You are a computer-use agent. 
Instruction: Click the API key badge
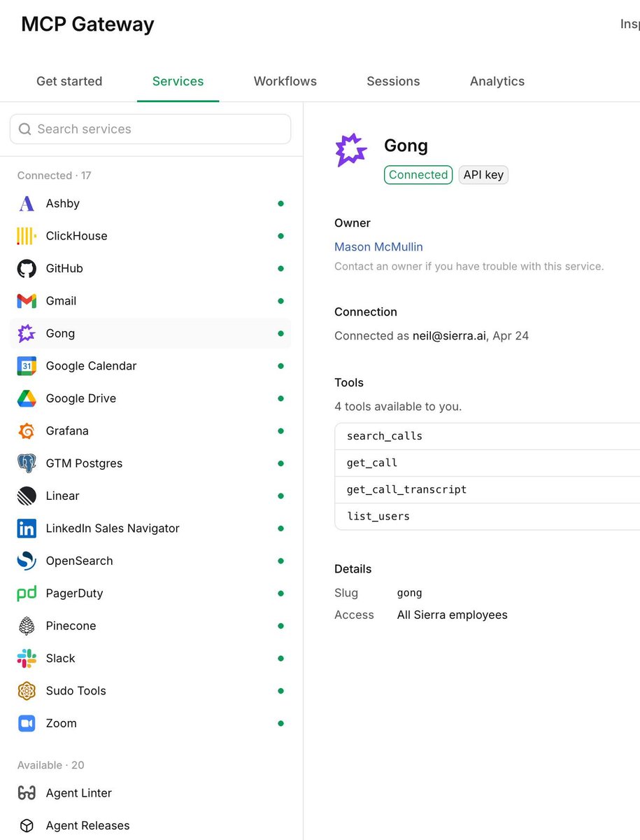pos(483,175)
